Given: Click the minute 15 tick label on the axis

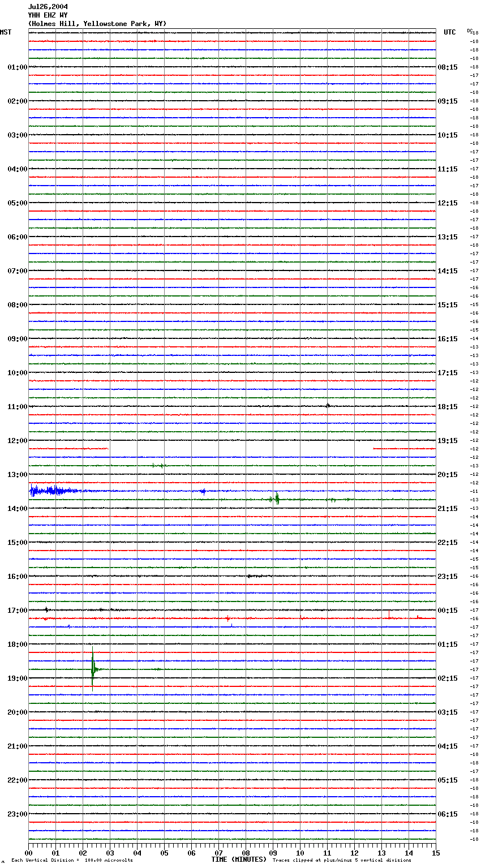Looking at the screenshot, I should (x=436, y=853).
